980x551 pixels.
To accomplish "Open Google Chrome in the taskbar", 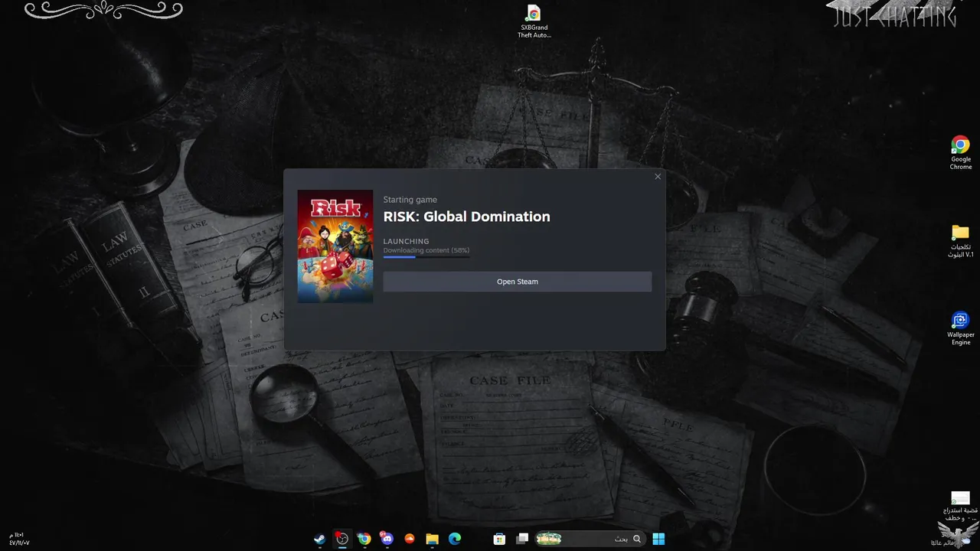I will click(364, 539).
